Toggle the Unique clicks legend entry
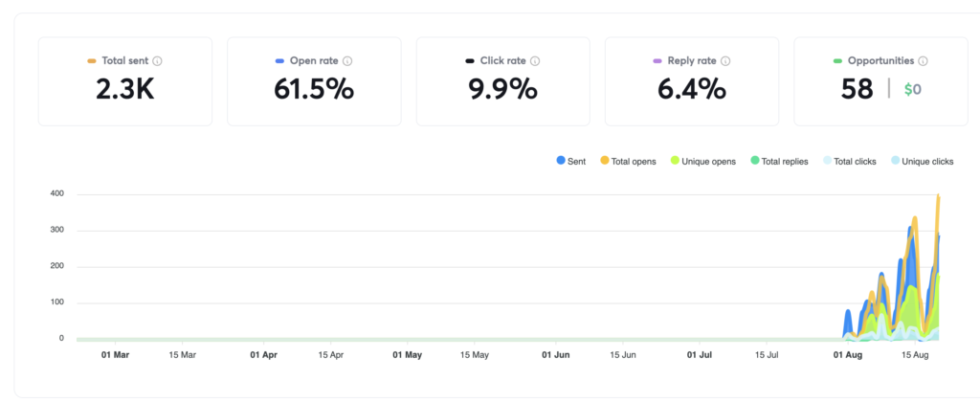980x402 pixels. pos(922,162)
